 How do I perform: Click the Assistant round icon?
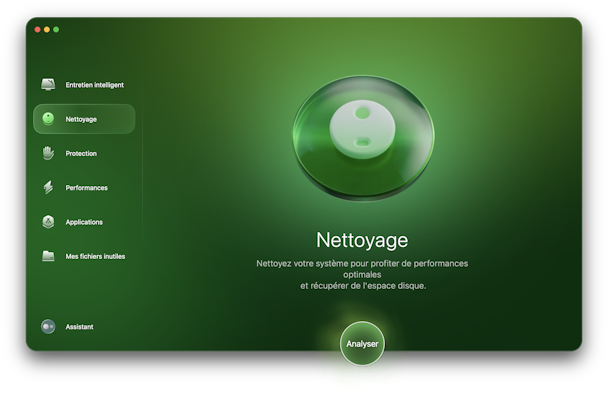[x=48, y=327]
